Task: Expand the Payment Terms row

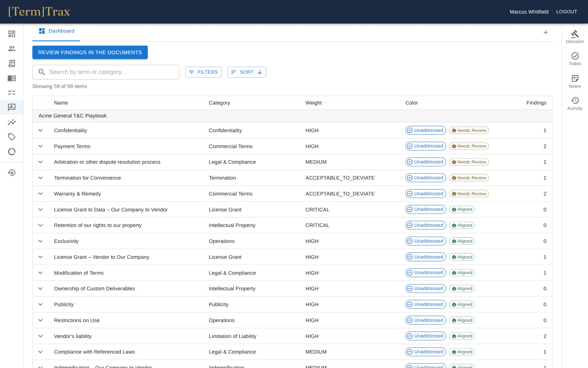Action: coord(41,146)
